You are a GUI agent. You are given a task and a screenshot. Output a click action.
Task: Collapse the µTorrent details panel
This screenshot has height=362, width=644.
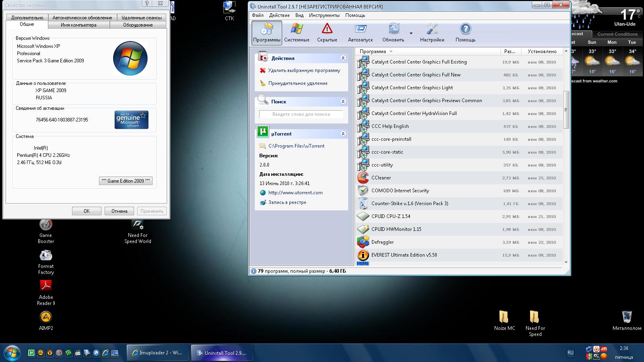coord(343,134)
